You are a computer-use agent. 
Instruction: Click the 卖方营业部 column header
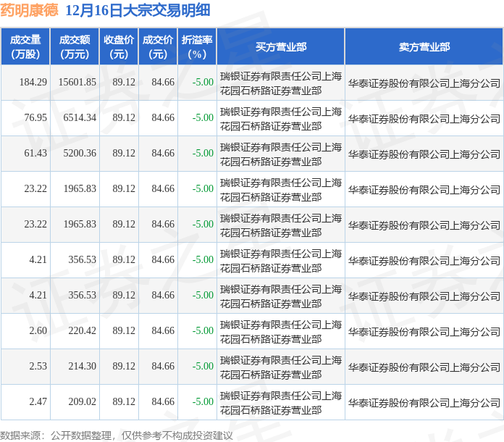pos(424,46)
